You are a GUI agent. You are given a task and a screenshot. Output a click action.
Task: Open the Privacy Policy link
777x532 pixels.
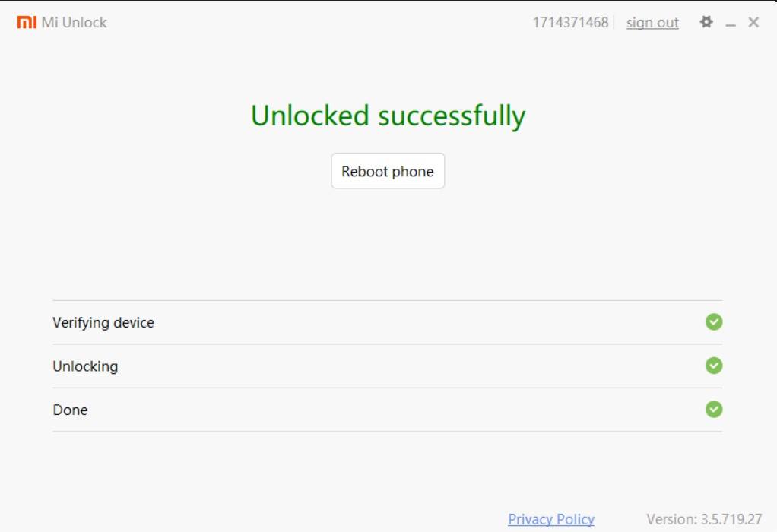point(552,519)
